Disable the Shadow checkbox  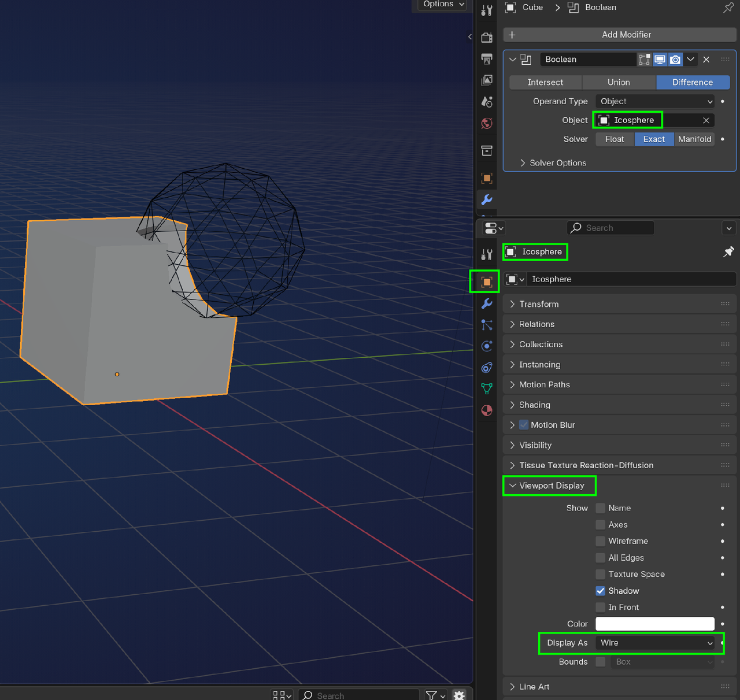pyautogui.click(x=601, y=591)
